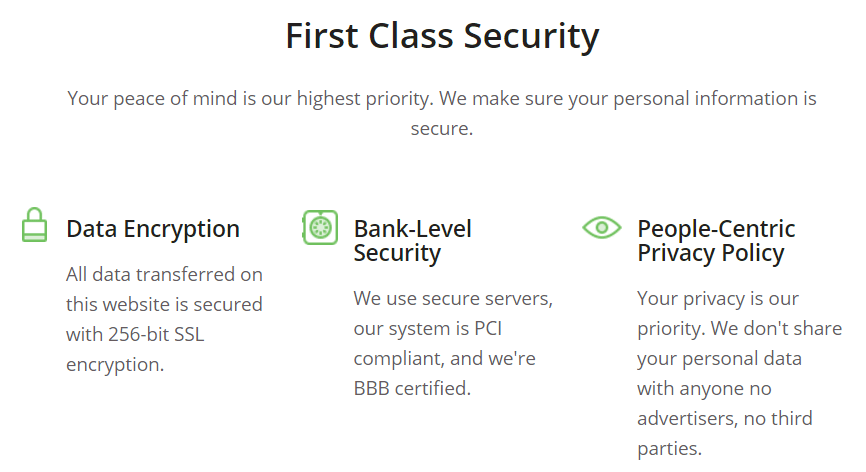This screenshot has height=472, width=866.
Task: Select the Bank-Level Security heading
Action: 413,241
